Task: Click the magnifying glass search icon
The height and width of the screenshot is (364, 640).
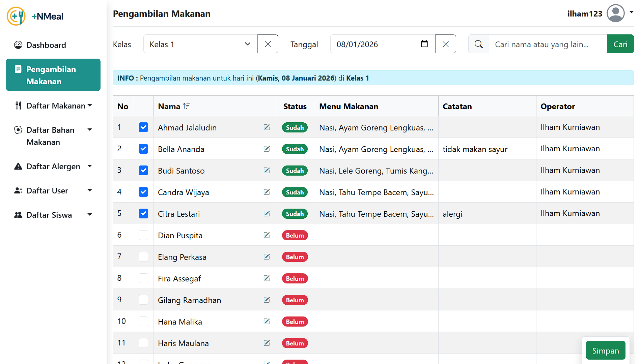Action: pos(478,44)
